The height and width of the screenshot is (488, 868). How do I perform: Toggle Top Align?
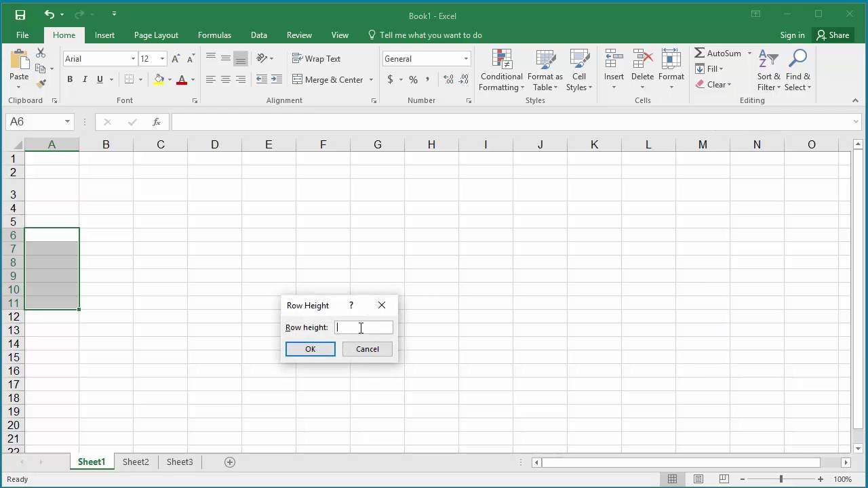pos(211,59)
